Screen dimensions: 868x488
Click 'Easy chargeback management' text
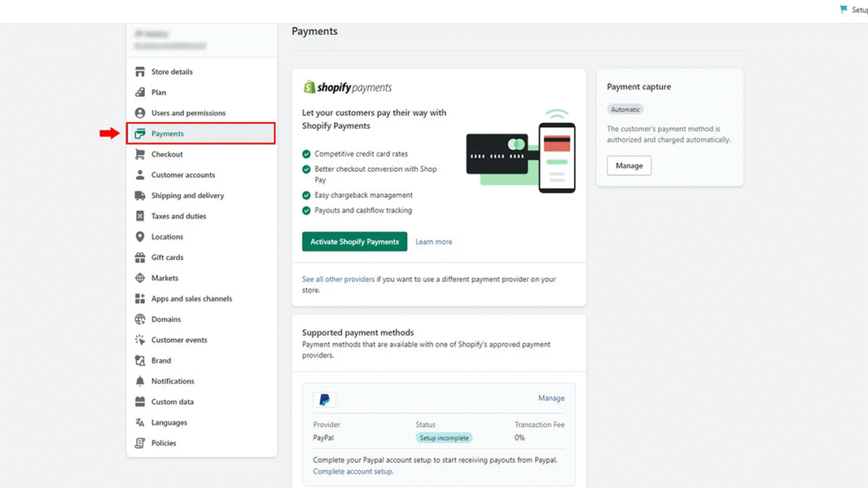tap(364, 196)
